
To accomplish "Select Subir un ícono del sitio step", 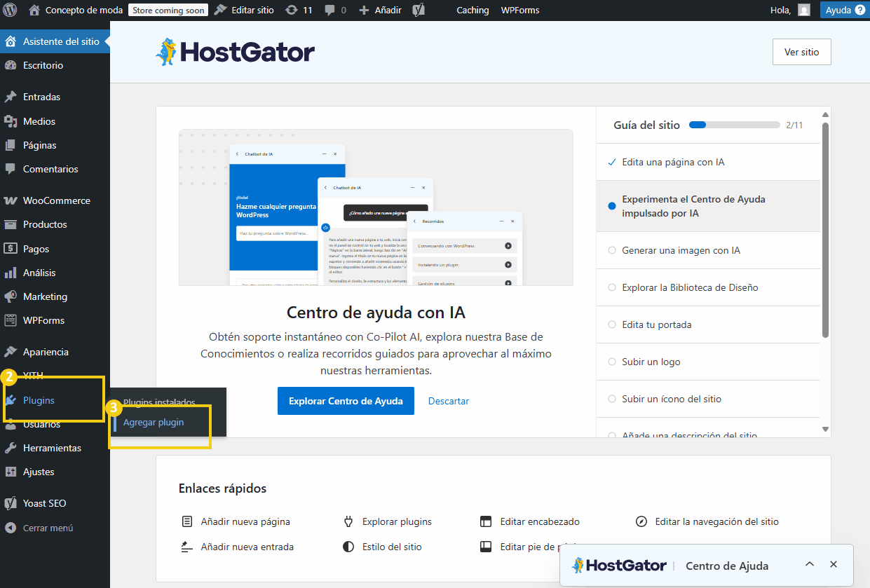I will click(708, 399).
